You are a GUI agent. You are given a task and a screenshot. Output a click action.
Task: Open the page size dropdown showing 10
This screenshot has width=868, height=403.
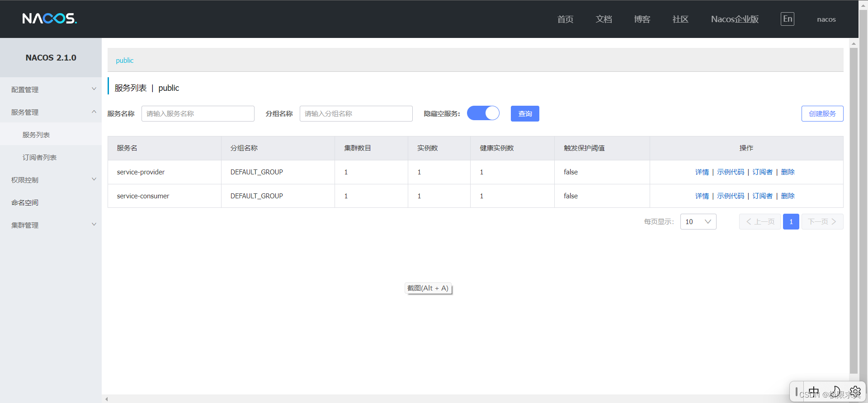tap(698, 221)
